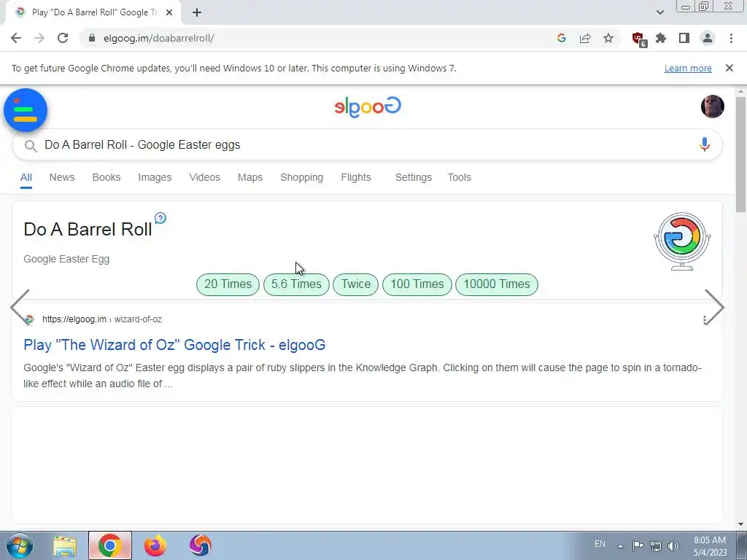747x560 pixels.
Task: Click the elgoog.im wizard-of-oz URL
Action: click(x=102, y=319)
